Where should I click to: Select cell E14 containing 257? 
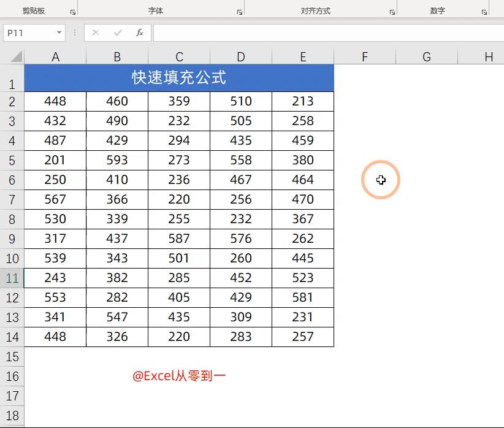302,337
